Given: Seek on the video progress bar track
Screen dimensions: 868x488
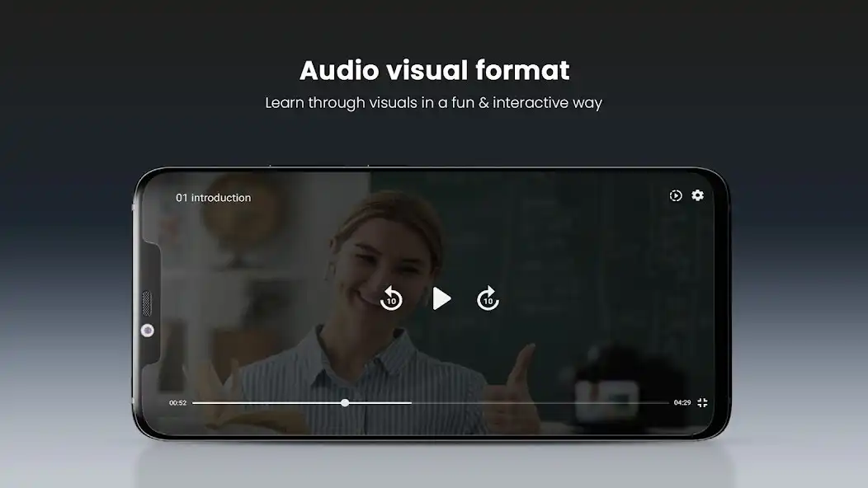Looking at the screenshot, I should (430, 403).
